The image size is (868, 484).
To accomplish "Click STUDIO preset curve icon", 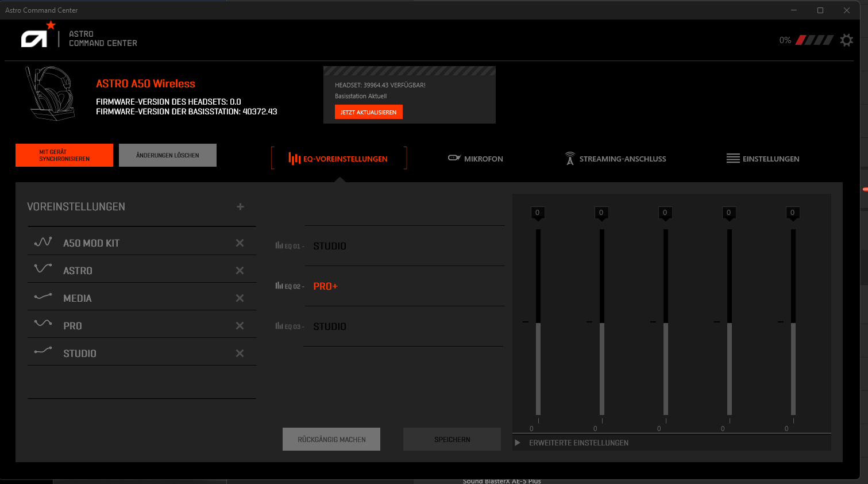I will (43, 350).
